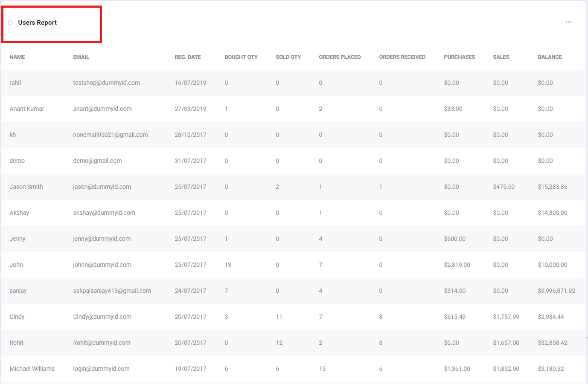This screenshot has width=588, height=384.
Task: Click Jenny's $600.00 purchases value
Action: click(455, 239)
